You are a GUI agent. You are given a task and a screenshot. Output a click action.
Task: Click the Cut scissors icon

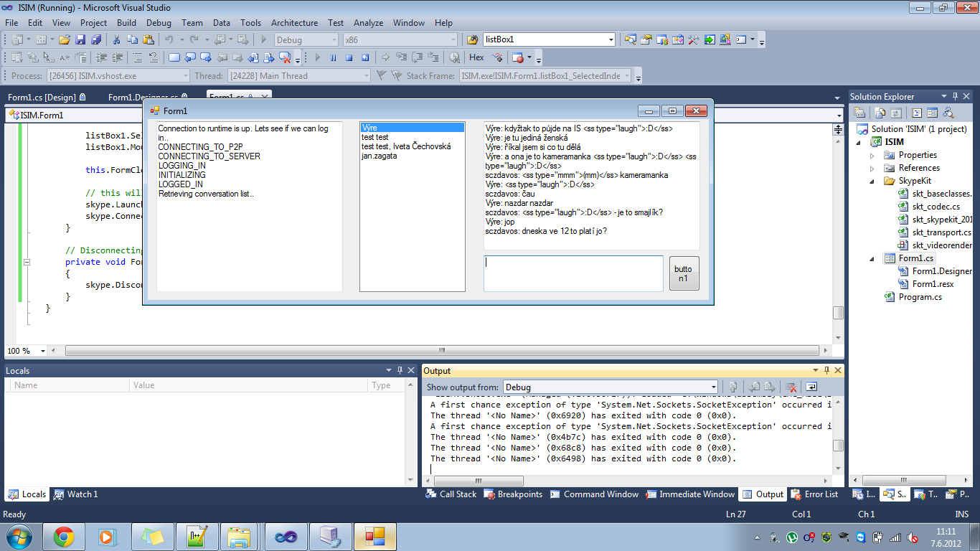(x=116, y=39)
